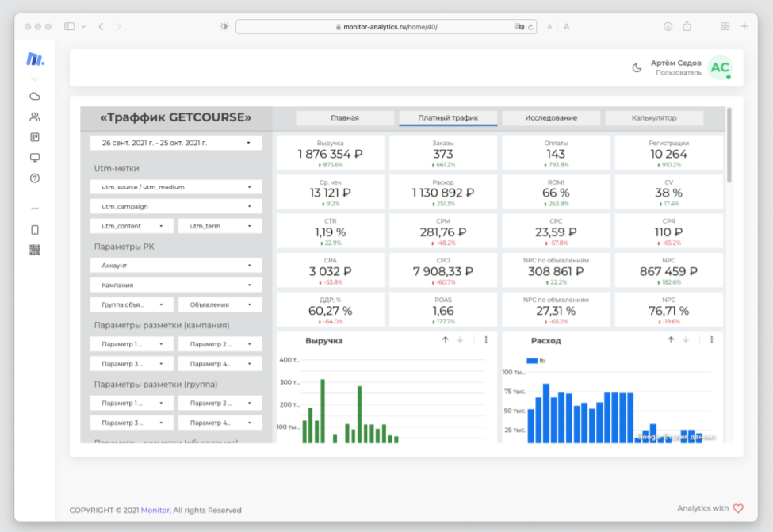Viewport: 773px width, 532px height.
Task: Open Параметр 4 dropdown under группа
Action: click(x=220, y=423)
